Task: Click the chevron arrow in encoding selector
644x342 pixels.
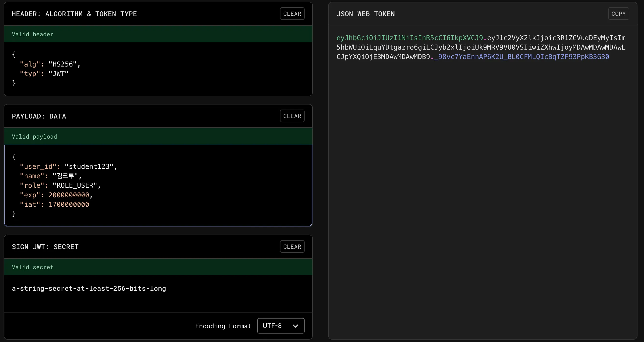Action: (295, 326)
